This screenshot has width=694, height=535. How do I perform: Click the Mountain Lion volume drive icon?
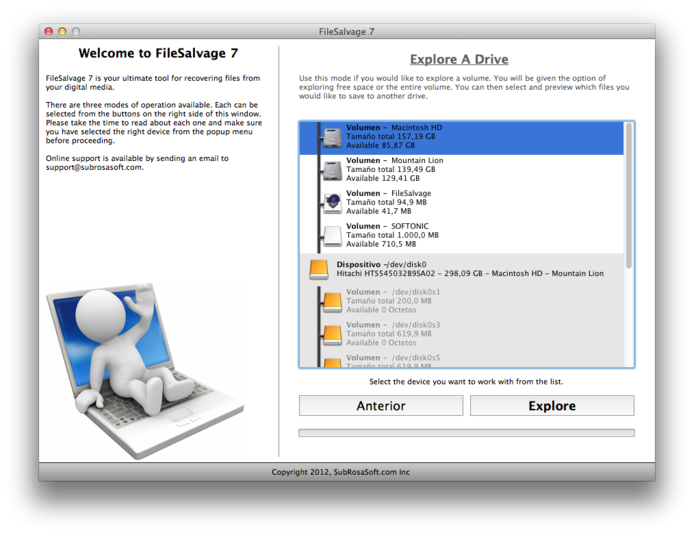pyautogui.click(x=332, y=171)
